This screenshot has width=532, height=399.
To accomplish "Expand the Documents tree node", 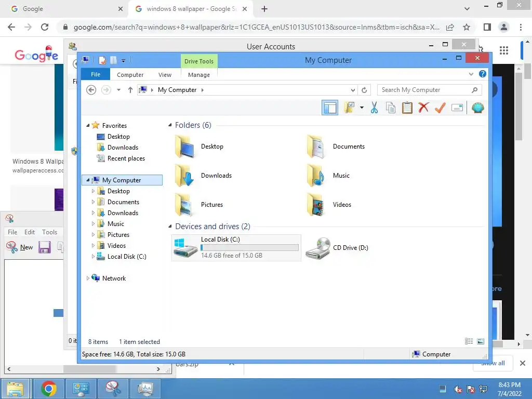I will click(93, 202).
